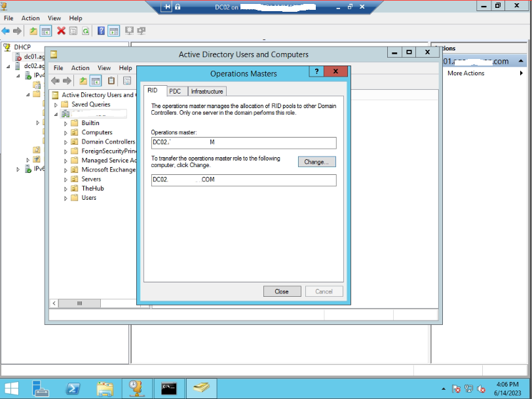Expand the Computers folder

pos(66,133)
